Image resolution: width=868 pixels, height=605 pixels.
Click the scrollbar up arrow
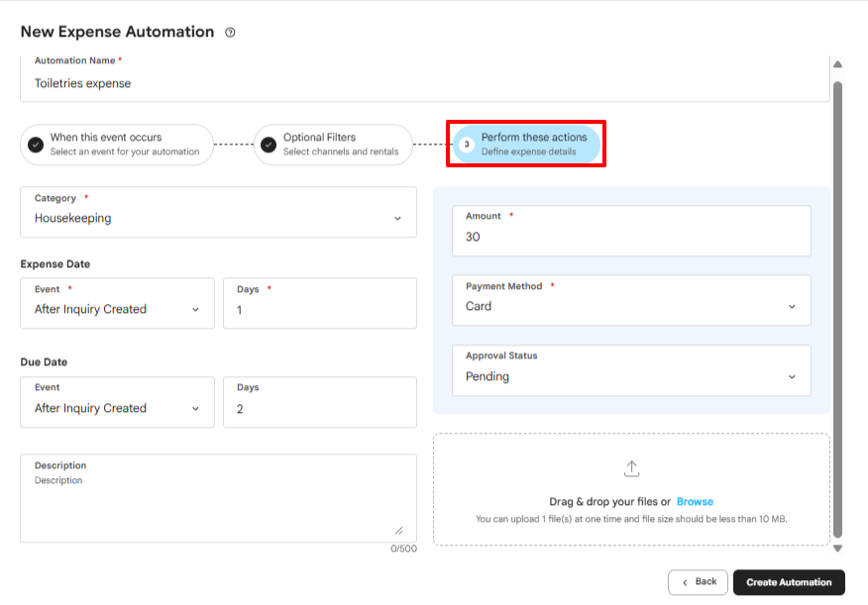coord(837,64)
